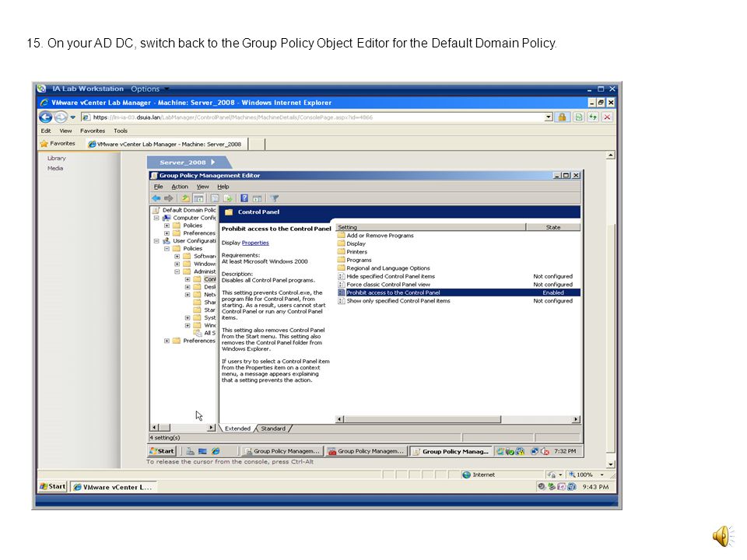Expand the System tree node

(x=188, y=317)
